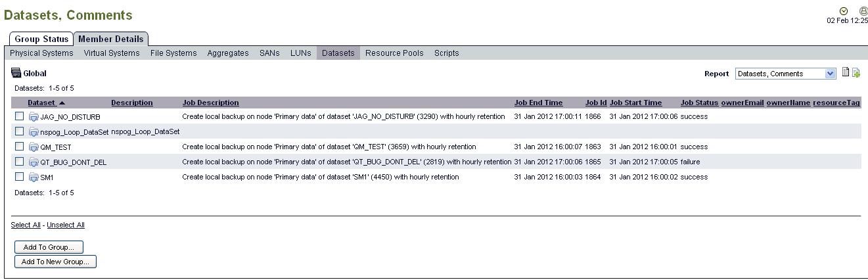The width and height of the screenshot is (868, 280).
Task: Check the JAG_NO_DISTURB row checkbox
Action: (19, 116)
